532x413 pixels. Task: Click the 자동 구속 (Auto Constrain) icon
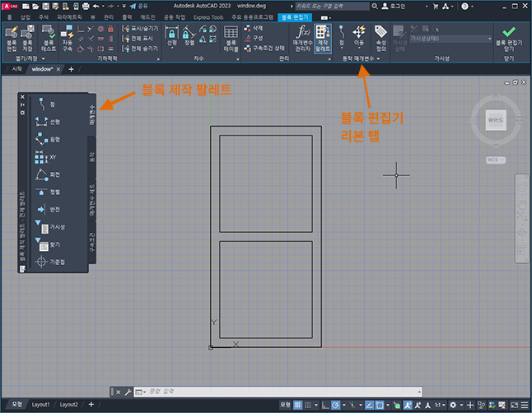click(x=68, y=39)
